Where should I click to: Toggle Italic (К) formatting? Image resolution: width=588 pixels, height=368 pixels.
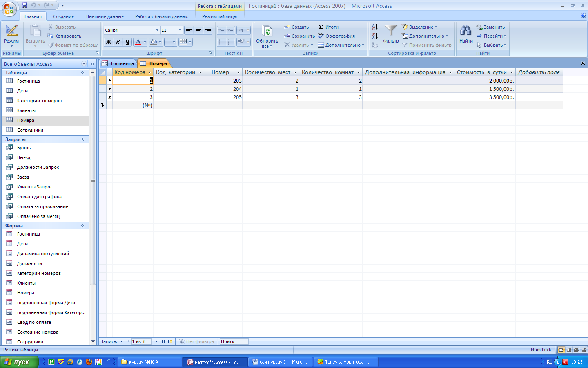tap(118, 42)
